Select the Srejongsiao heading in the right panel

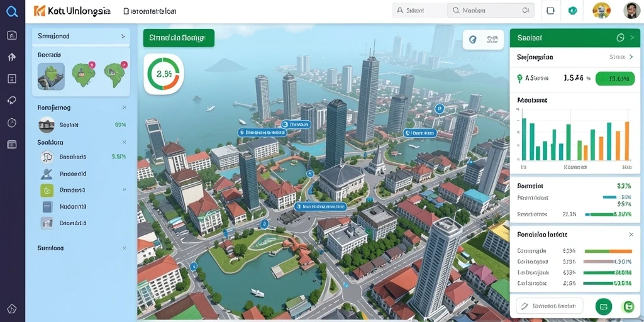pyautogui.click(x=535, y=57)
